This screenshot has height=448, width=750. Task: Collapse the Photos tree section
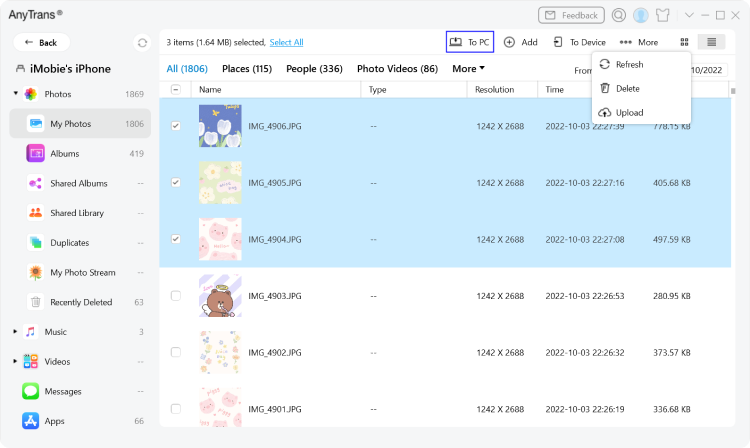pos(16,94)
